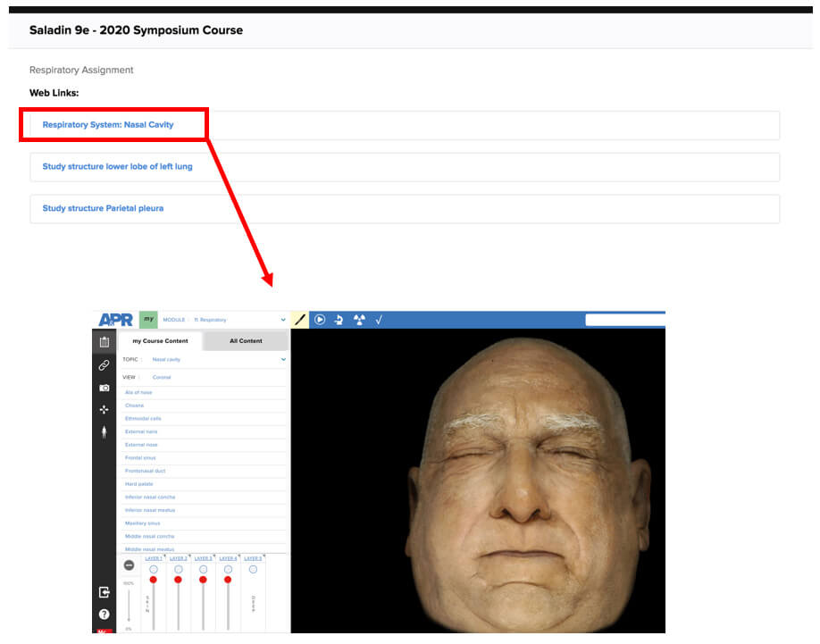Open the Histology microscope icon
Screen dimensions: 820x644
pyautogui.click(x=339, y=320)
